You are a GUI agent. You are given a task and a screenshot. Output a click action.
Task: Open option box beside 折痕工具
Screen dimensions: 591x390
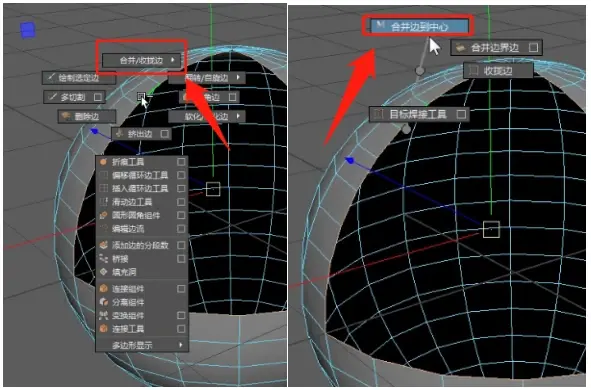[x=181, y=162]
